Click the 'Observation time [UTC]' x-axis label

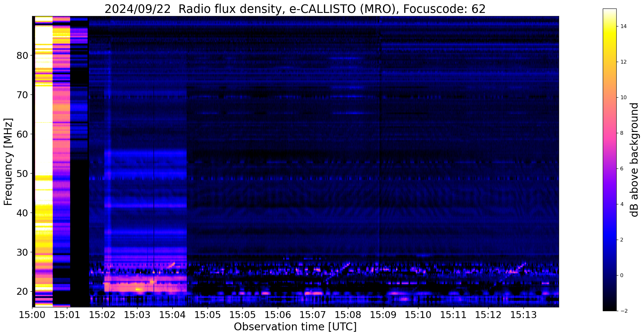295,327
